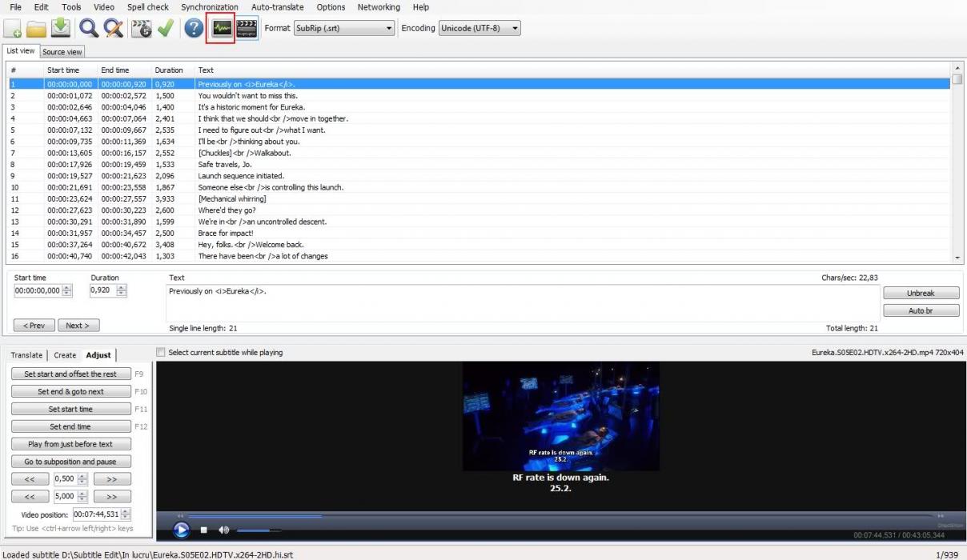The image size is (967, 560).
Task: Switch to the Source view tab
Action: (x=62, y=52)
